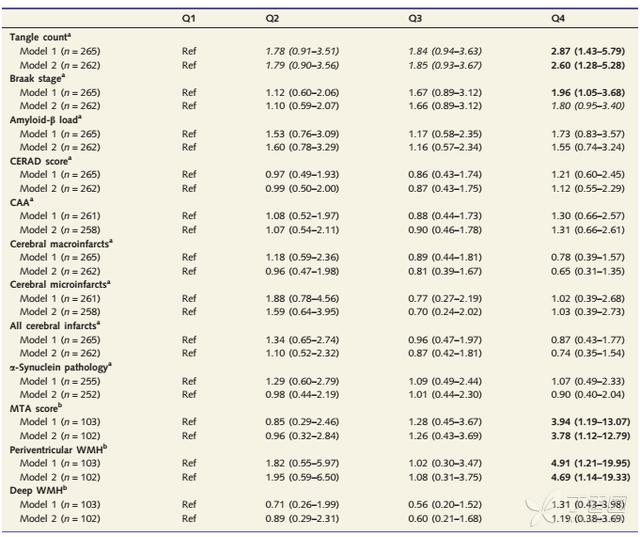Select the All cerebral infarcts heading
The height and width of the screenshot is (537, 640).
click(x=55, y=326)
